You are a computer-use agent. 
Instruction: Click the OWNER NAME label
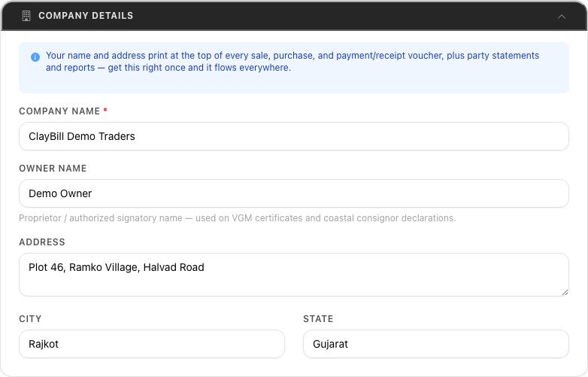pos(53,168)
